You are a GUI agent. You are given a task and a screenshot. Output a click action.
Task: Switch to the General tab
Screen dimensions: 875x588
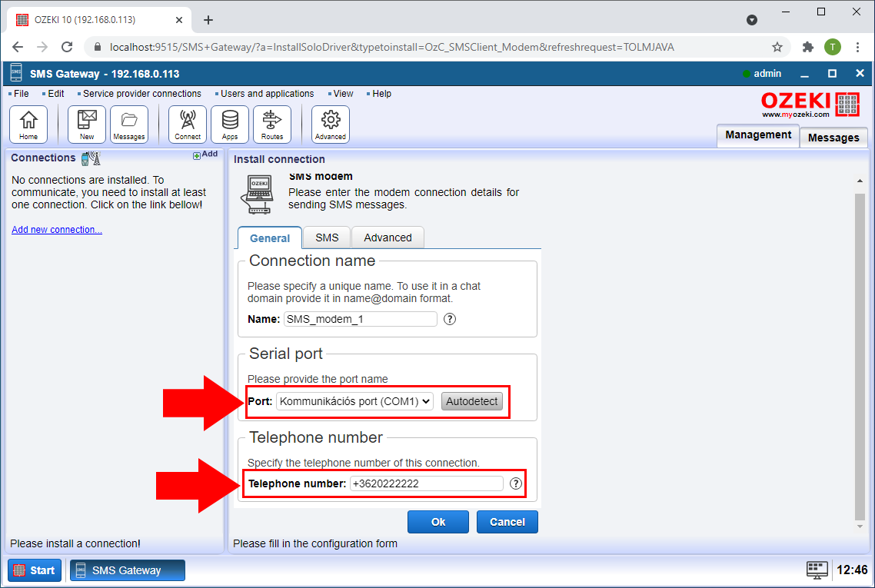pyautogui.click(x=270, y=238)
